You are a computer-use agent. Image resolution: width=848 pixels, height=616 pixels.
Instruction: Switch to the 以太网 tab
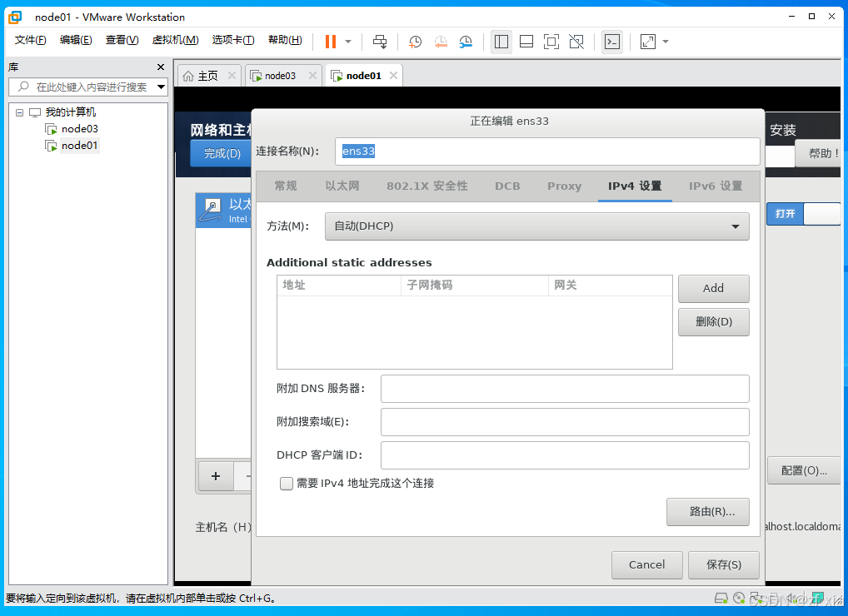click(x=342, y=186)
